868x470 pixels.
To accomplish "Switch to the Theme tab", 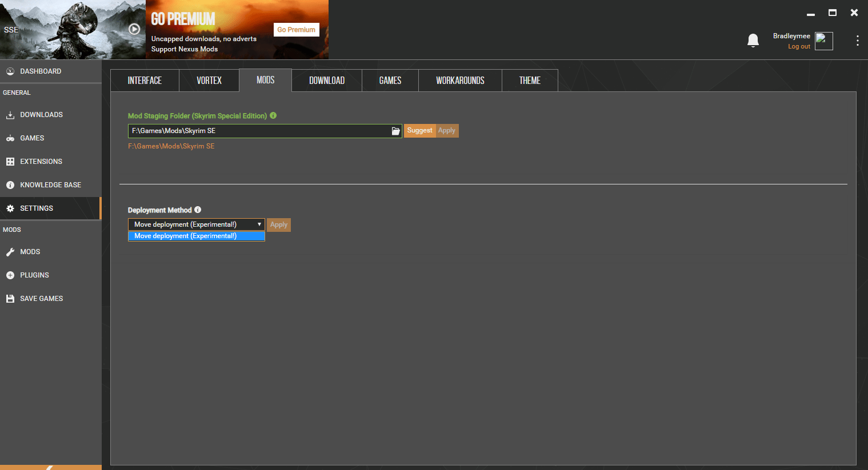I will pos(530,80).
